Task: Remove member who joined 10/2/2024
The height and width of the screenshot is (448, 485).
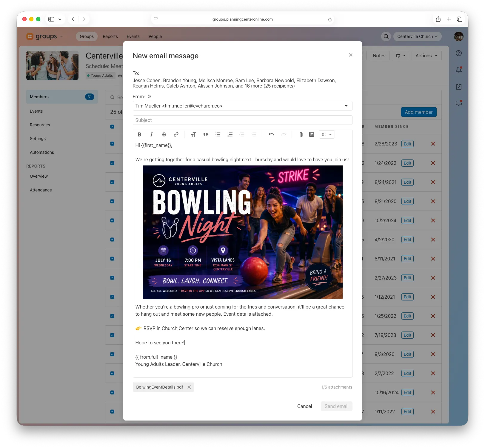Action: click(433, 220)
